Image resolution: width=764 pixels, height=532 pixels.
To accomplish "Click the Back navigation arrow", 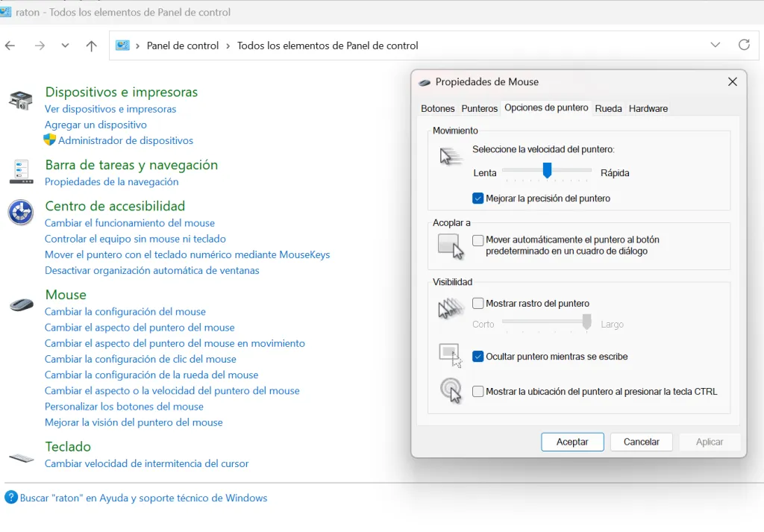I will (x=10, y=46).
